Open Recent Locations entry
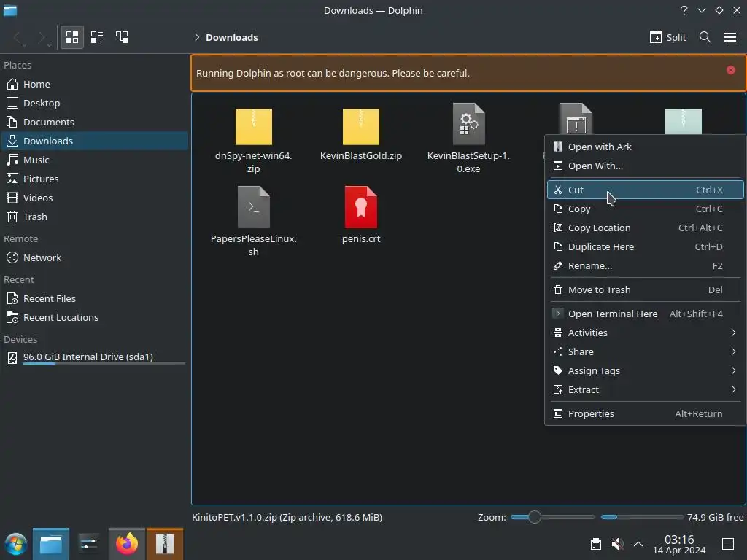 [x=94, y=318]
